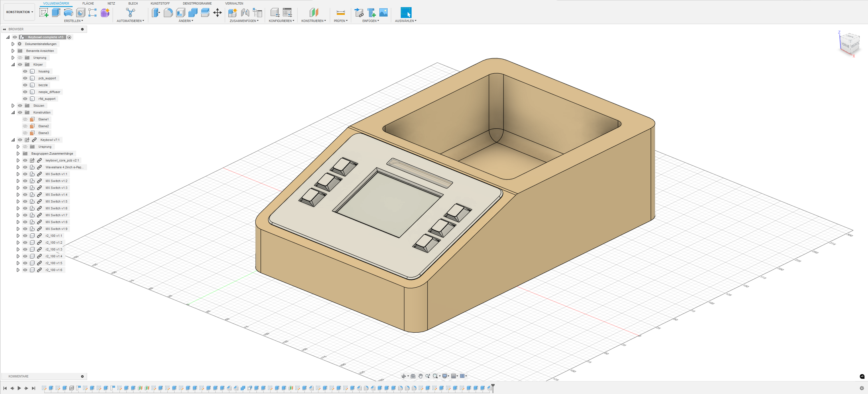Click the Create Sketch icon
Image resolution: width=868 pixels, height=394 pixels.
click(x=44, y=13)
